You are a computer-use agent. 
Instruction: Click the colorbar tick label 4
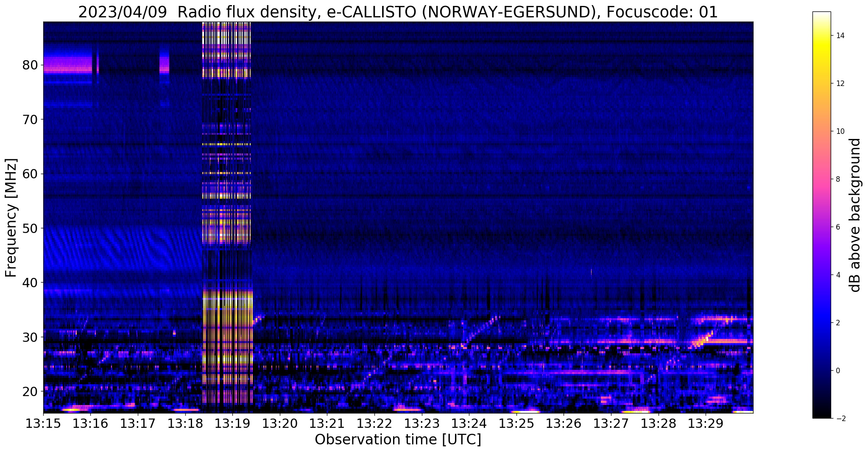pyautogui.click(x=838, y=275)
